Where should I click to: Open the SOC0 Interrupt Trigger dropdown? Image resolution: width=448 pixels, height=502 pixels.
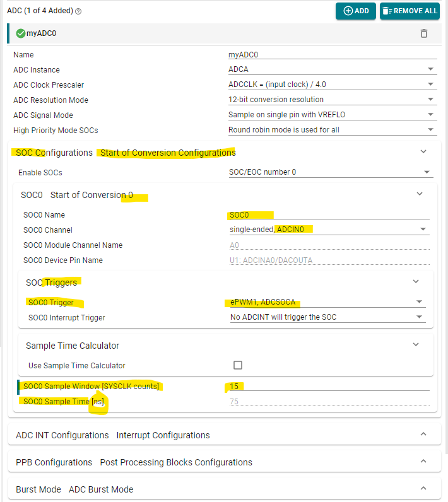click(x=328, y=317)
